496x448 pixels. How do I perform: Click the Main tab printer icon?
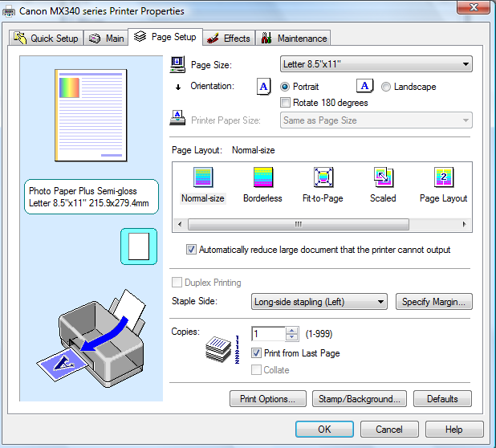click(x=95, y=39)
